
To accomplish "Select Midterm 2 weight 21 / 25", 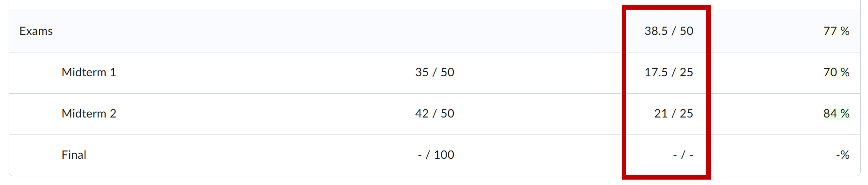I will point(673,114).
